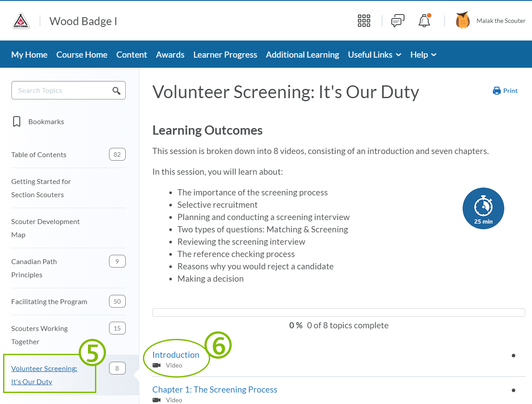Click the topic completion progress bar

pos(339,312)
